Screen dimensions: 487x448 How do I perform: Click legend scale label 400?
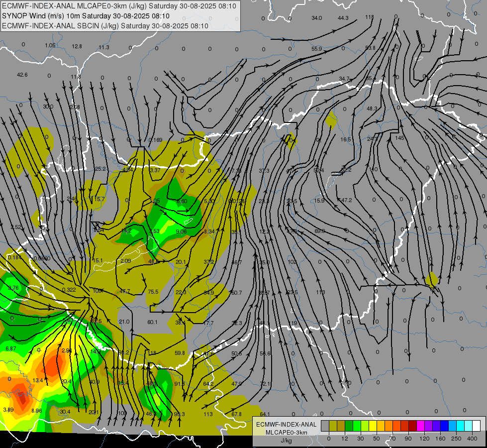pos(472,439)
